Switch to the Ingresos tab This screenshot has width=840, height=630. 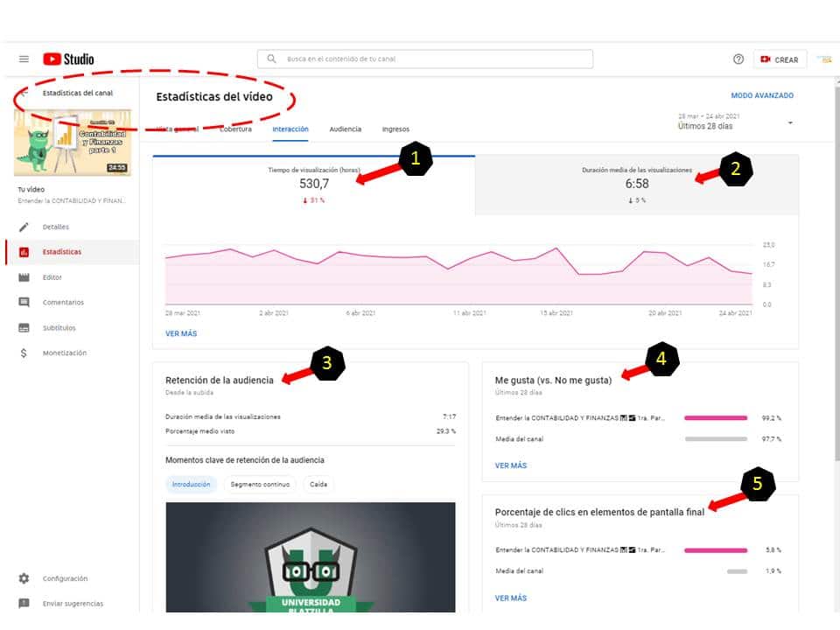point(395,129)
